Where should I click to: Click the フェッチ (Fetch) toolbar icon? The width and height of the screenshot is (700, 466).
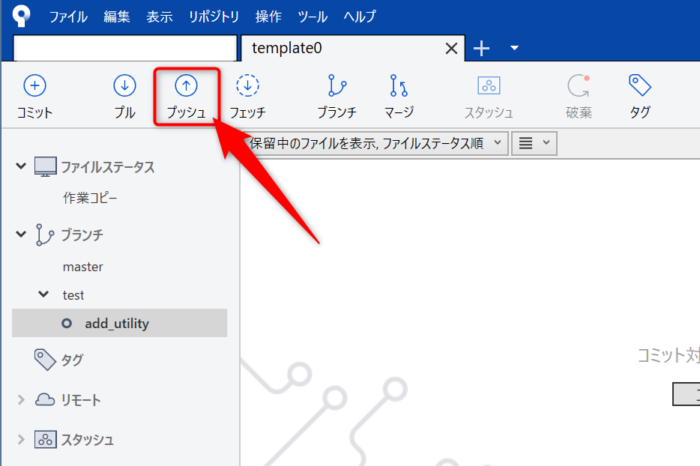[x=247, y=87]
